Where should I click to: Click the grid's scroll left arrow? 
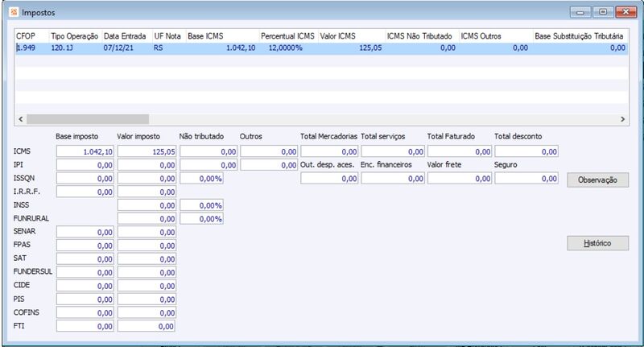click(21, 119)
